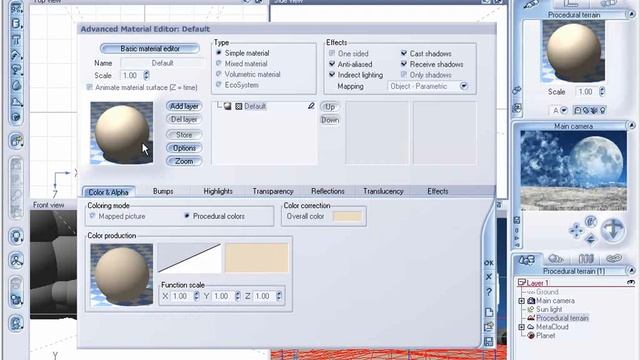The width and height of the screenshot is (640, 360).
Task: Collapse the world browser panel arrow
Action: click(631, 271)
